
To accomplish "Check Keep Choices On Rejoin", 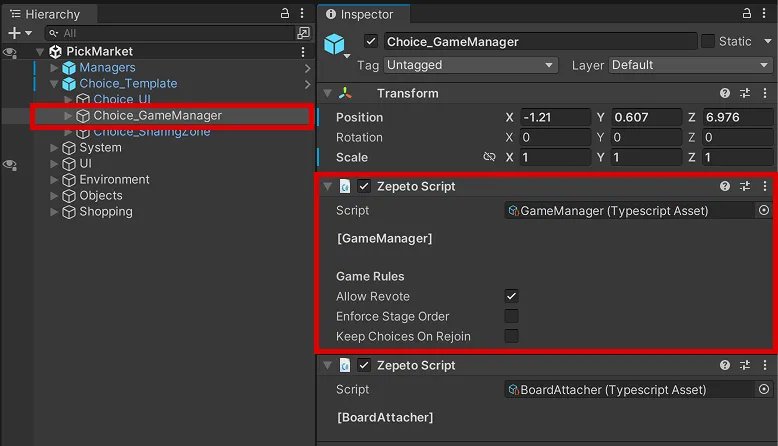I will point(511,336).
